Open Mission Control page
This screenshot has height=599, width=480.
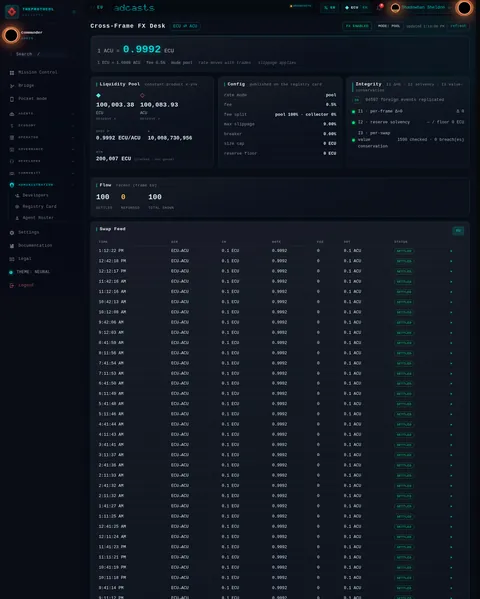click(38, 72)
